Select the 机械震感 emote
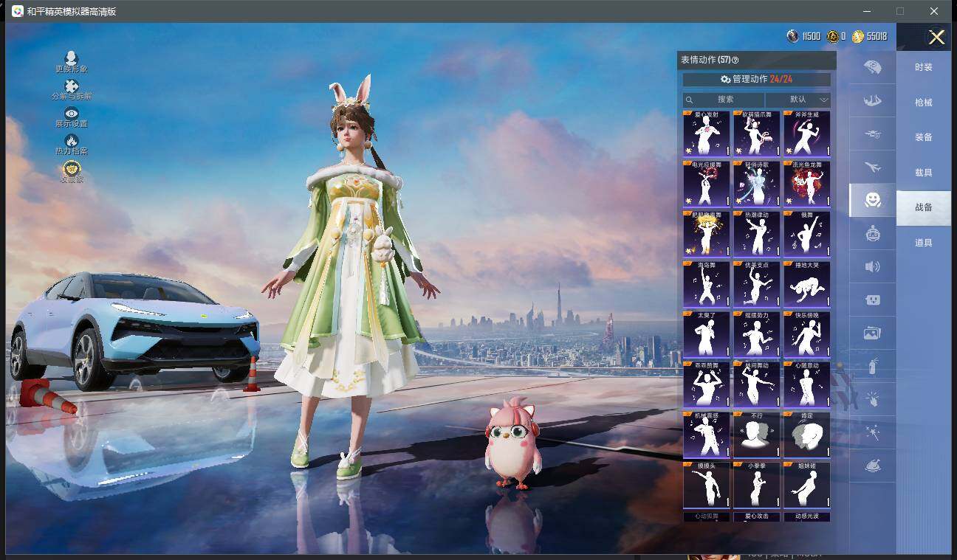 point(707,435)
